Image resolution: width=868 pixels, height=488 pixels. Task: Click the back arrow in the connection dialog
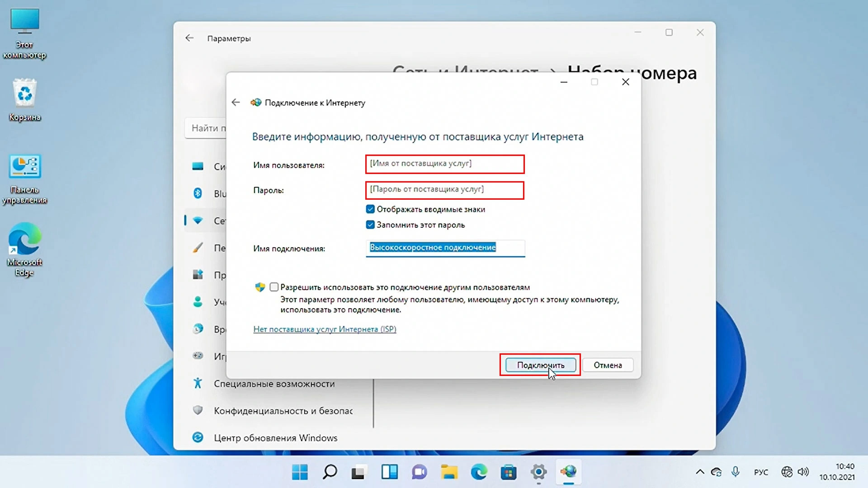click(236, 103)
